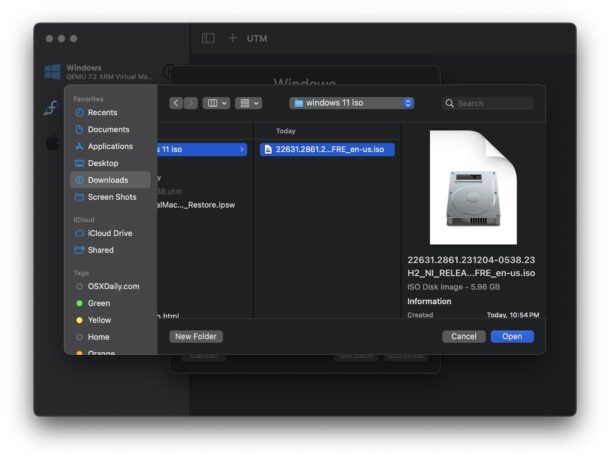Expand the windows 11 iso path popup
The height and width of the screenshot is (461, 610).
coord(352,103)
